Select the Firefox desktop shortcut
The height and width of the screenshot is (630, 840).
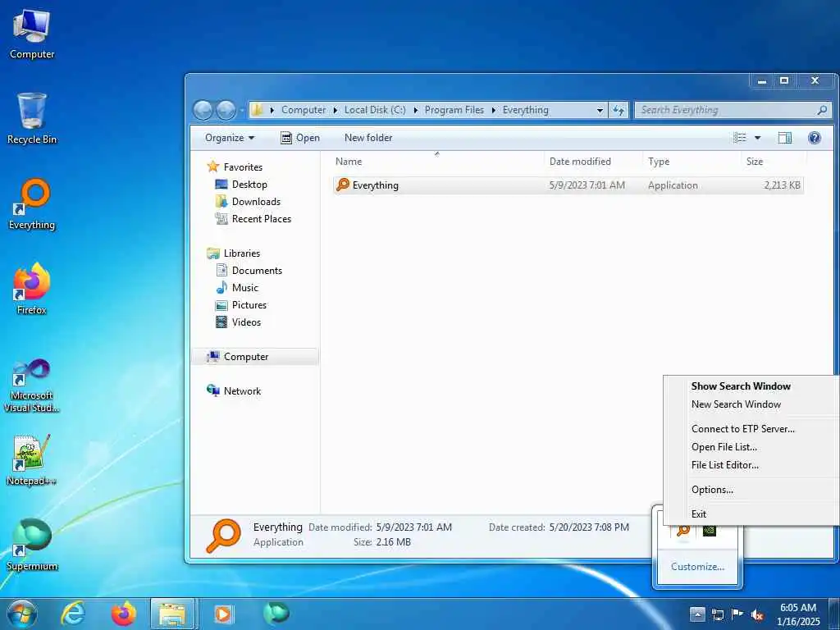pyautogui.click(x=32, y=290)
